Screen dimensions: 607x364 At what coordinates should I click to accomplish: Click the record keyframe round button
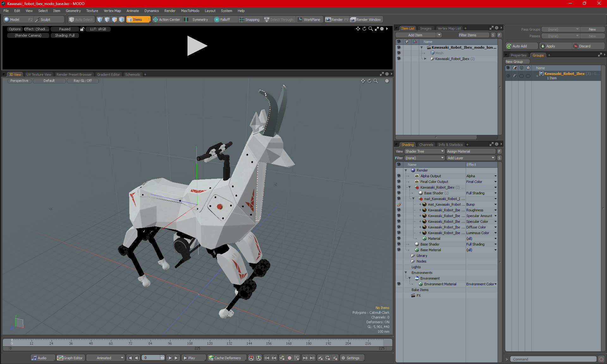289,358
